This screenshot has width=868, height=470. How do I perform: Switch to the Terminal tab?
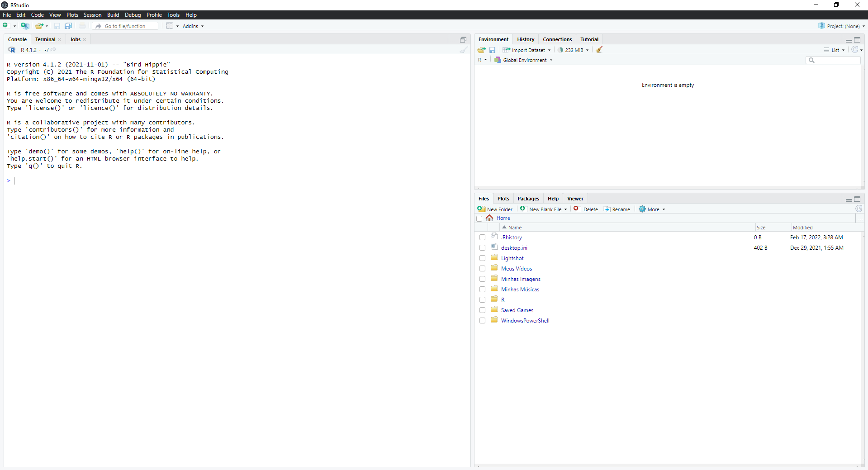tap(45, 39)
